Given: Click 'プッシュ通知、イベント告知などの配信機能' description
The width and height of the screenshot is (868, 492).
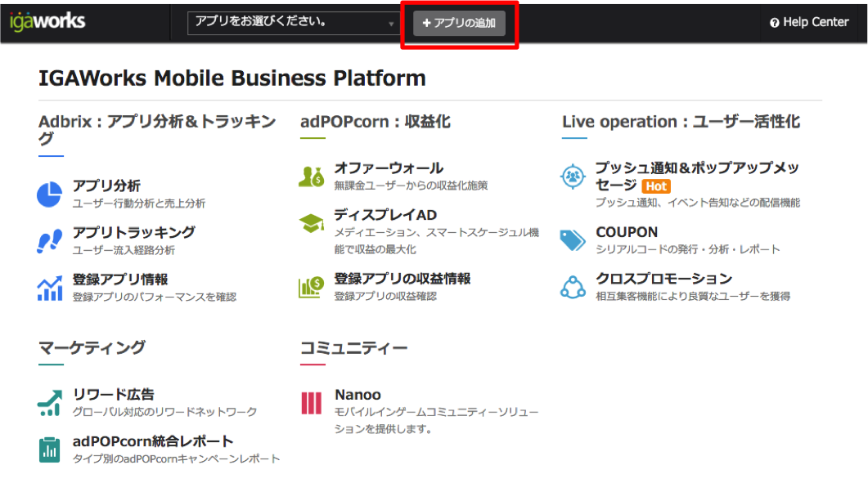Looking at the screenshot, I should [698, 203].
